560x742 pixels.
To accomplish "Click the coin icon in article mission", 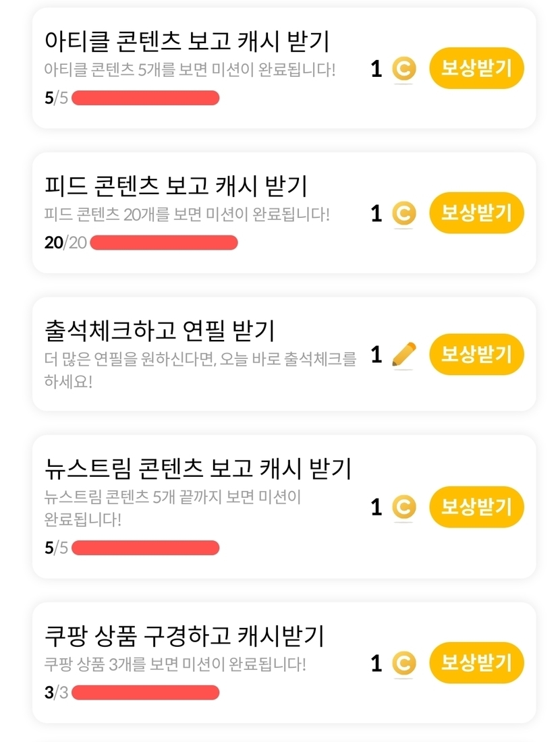I will (403, 69).
